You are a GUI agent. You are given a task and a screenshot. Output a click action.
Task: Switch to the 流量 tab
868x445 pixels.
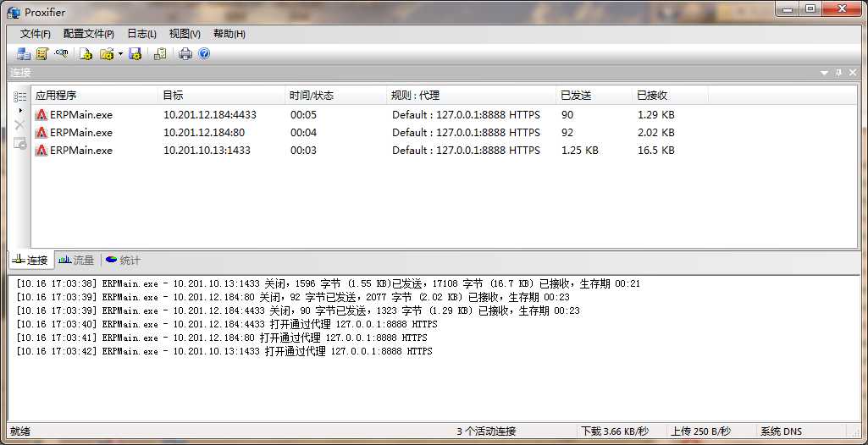(76, 260)
